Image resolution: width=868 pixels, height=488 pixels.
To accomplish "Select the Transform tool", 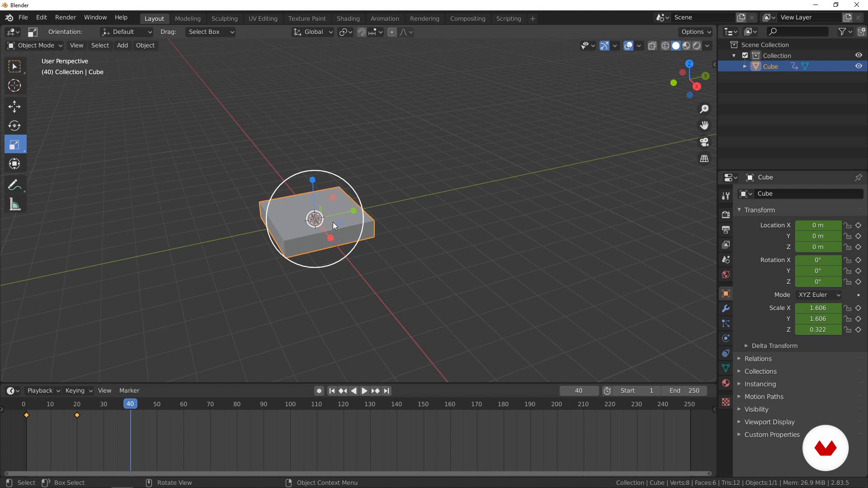I will coord(14,164).
